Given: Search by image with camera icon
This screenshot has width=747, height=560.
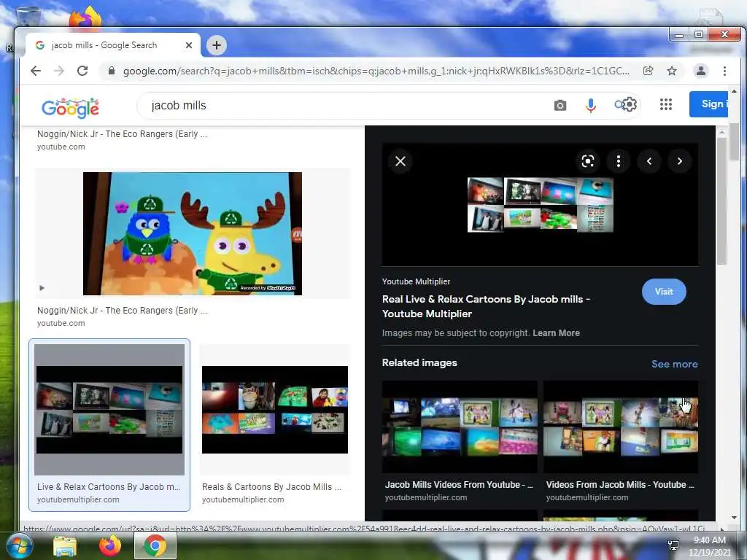Looking at the screenshot, I should 560,105.
